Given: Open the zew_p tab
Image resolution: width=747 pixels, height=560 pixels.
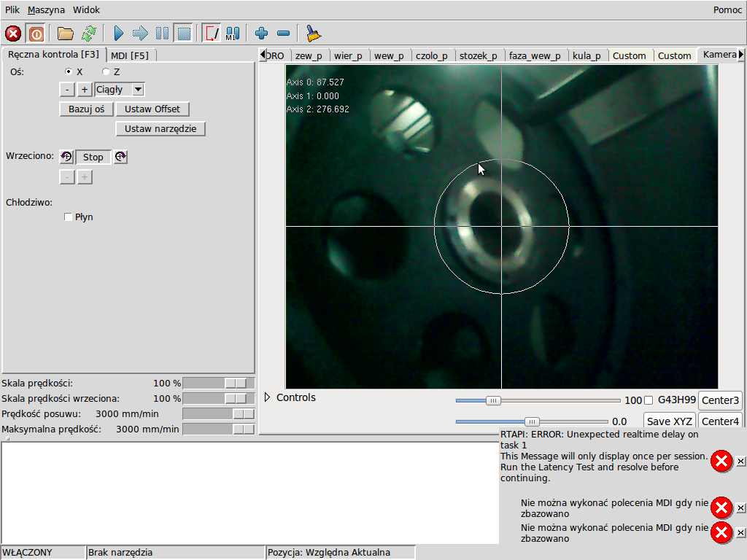Looking at the screenshot, I should pyautogui.click(x=309, y=55).
